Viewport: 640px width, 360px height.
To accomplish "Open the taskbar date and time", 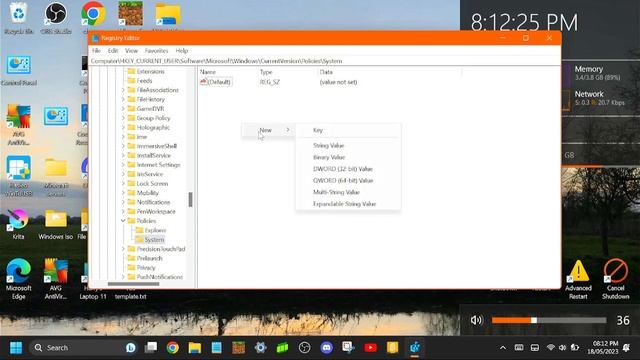I will 603,348.
